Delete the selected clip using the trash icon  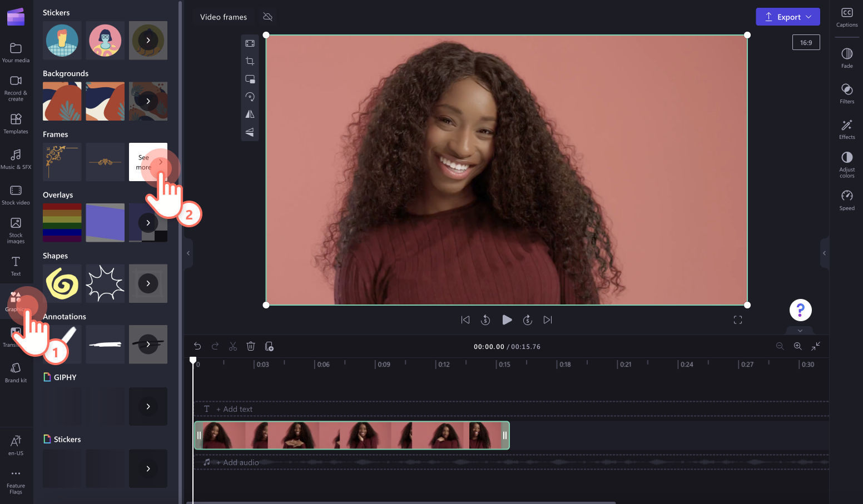(x=251, y=346)
